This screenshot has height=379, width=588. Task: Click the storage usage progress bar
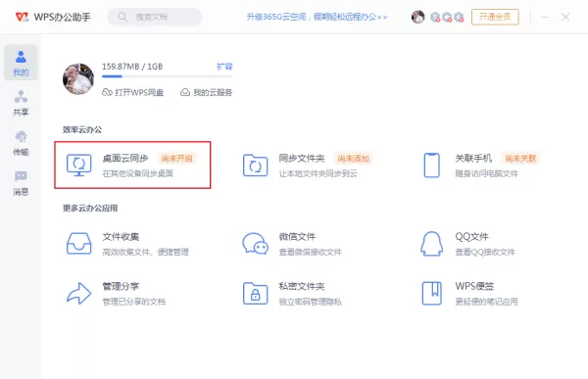coord(167,76)
